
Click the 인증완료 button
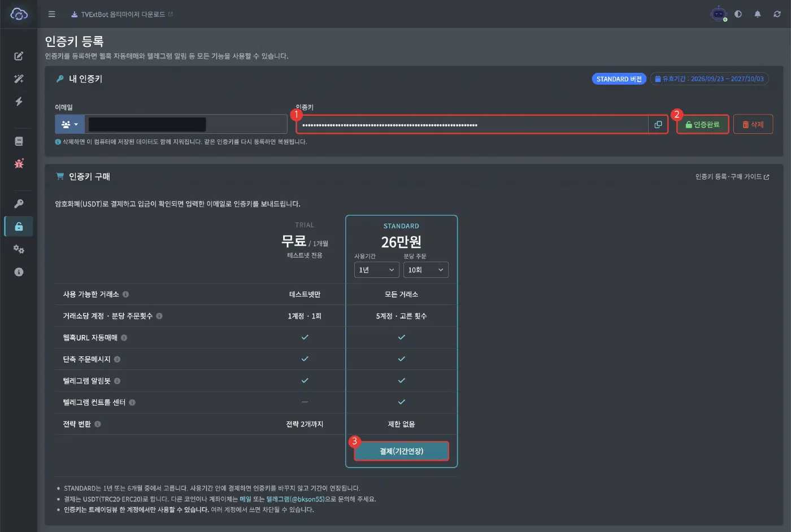click(x=702, y=124)
